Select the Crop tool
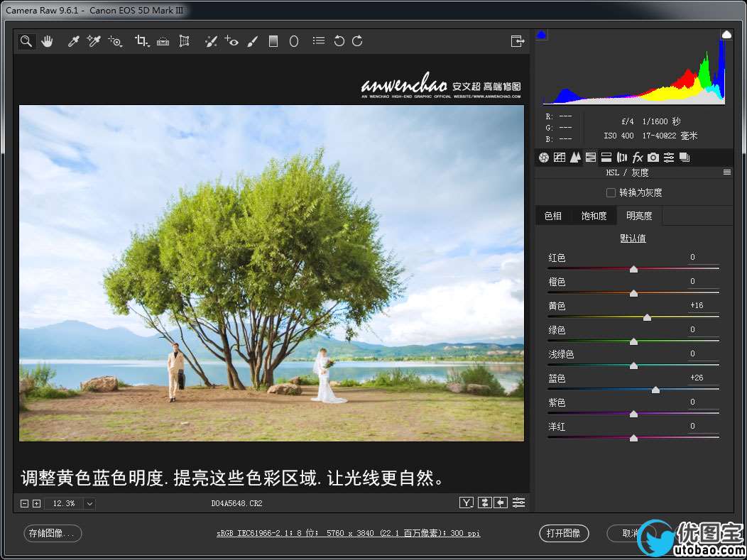 [141, 41]
